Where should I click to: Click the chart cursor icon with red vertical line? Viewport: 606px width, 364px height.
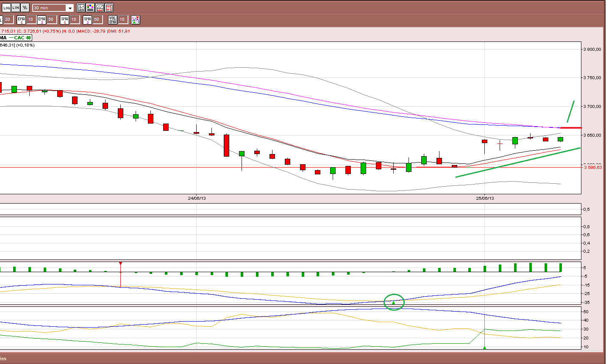tap(81, 8)
